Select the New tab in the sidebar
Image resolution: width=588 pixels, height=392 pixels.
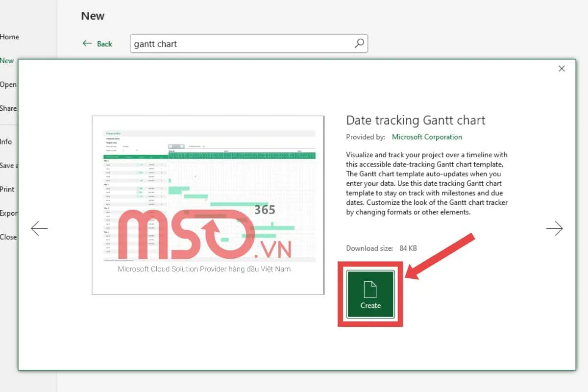click(x=7, y=60)
